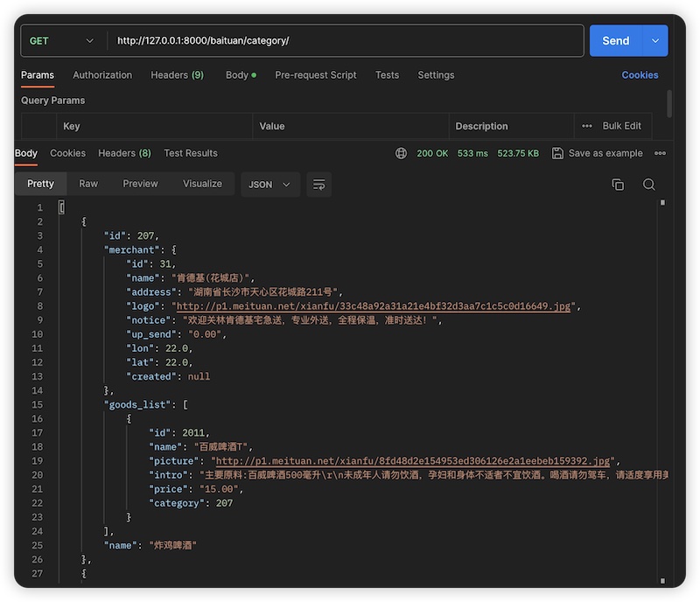Viewport: 700px width, 602px height.
Task: Click the Query Params scrollbar
Action: point(668,104)
